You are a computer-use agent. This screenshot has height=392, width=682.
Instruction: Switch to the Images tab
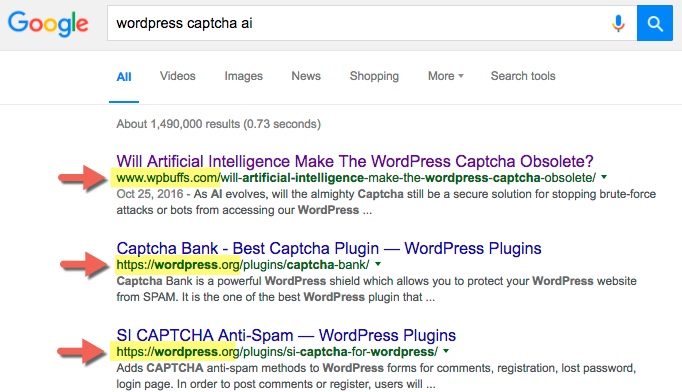(244, 76)
